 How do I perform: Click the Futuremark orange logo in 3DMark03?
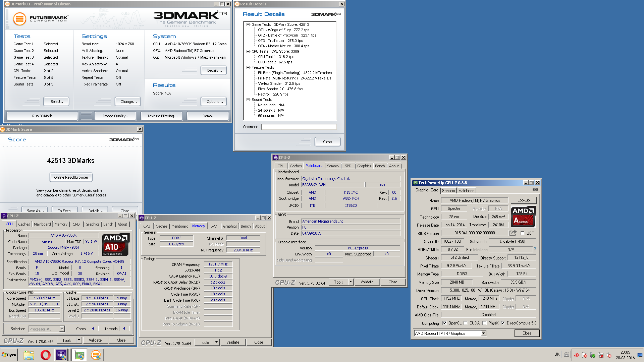tap(19, 19)
